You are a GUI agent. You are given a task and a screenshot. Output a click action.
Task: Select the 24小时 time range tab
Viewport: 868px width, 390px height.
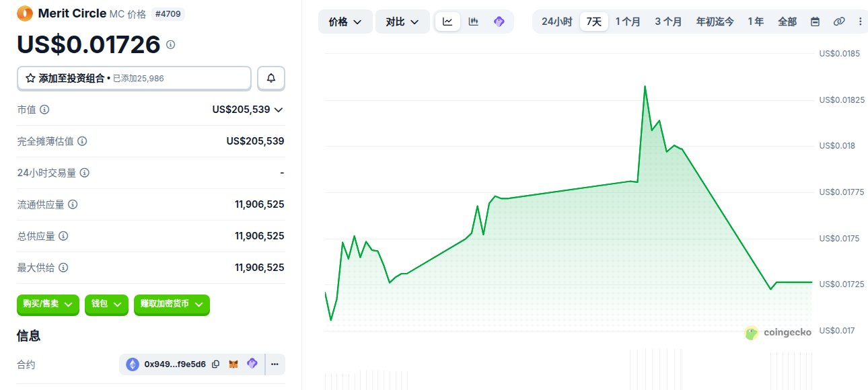557,22
